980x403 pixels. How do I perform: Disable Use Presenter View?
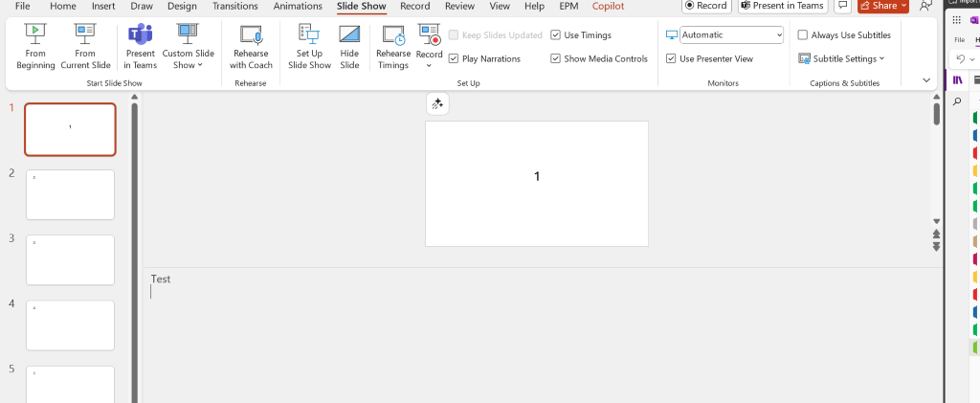pos(671,58)
